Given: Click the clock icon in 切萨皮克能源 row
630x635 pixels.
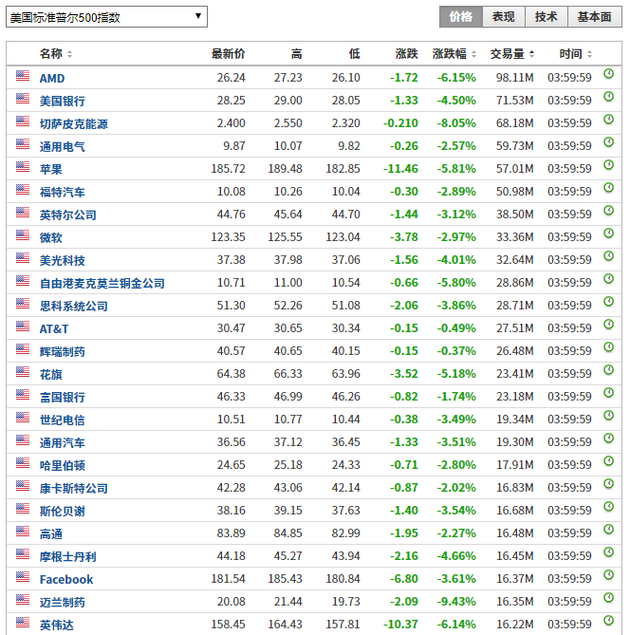Looking at the screenshot, I should coord(609,119).
